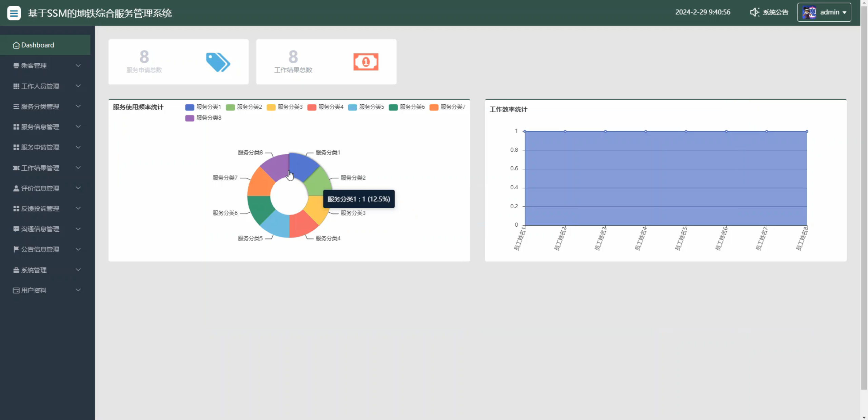Expand the 系统管理 submenu arrow

(78, 270)
